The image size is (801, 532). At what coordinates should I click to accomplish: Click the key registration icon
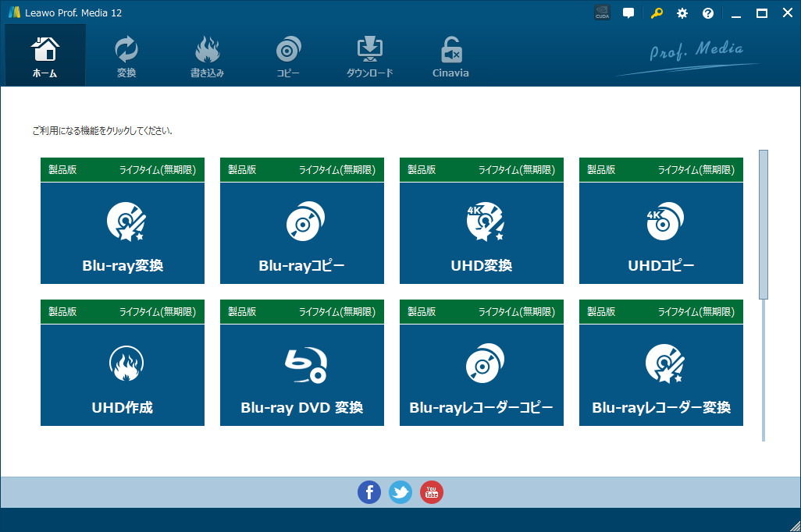(x=656, y=13)
